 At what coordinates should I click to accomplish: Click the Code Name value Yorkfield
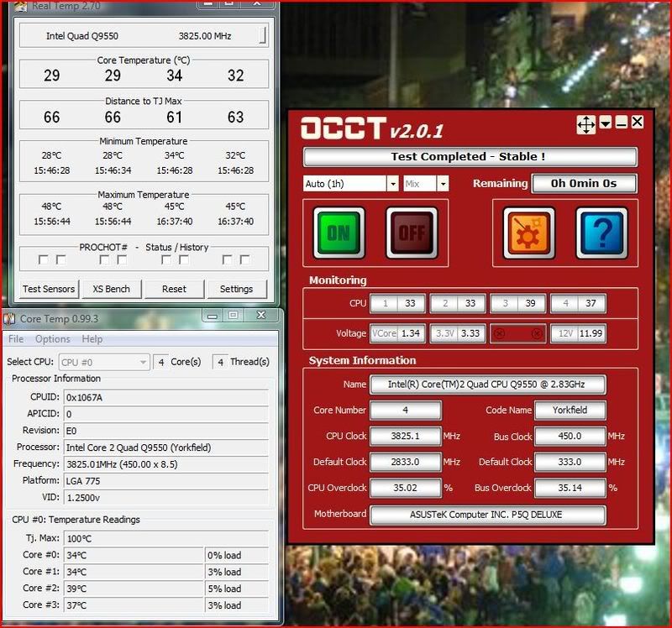coord(570,410)
